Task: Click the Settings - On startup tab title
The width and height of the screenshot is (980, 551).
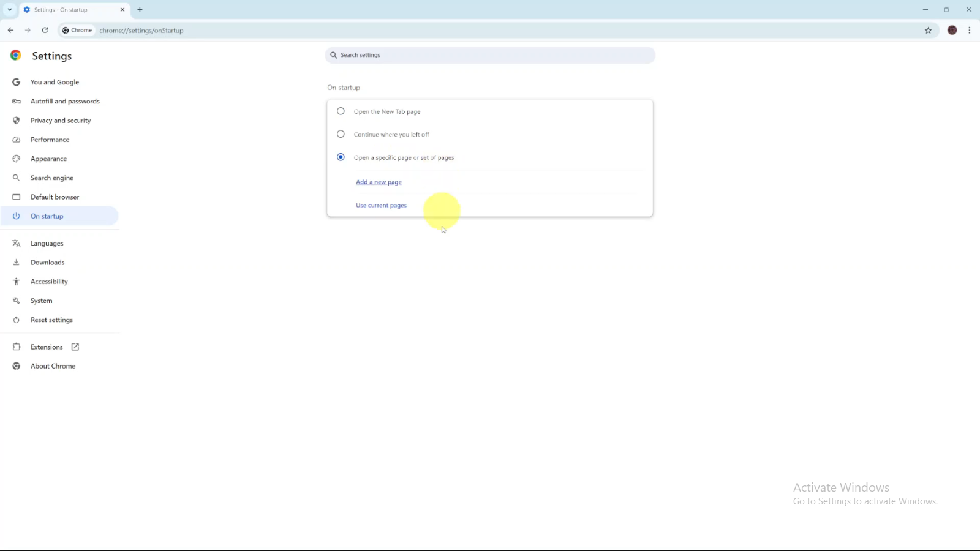Action: [x=61, y=10]
